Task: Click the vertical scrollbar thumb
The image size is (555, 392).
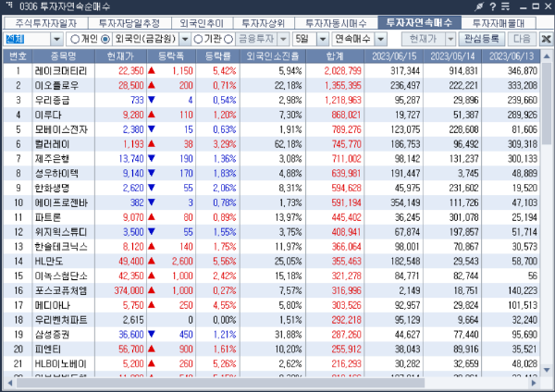Action: click(547, 104)
